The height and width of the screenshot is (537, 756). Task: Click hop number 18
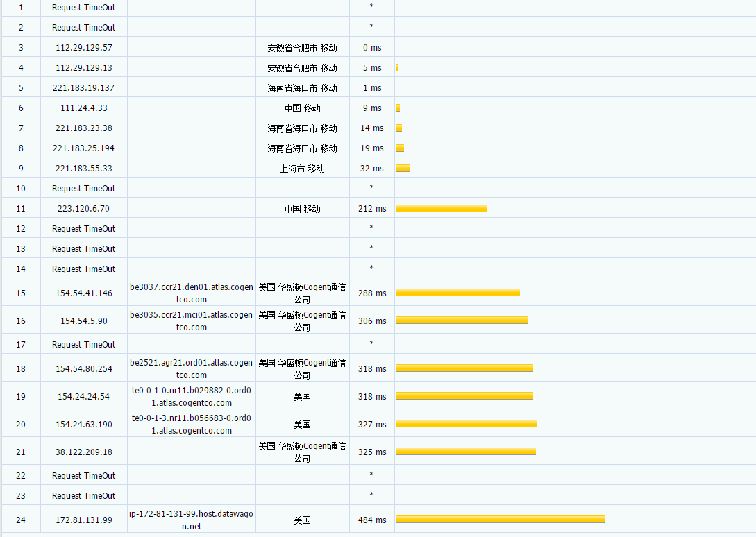pyautogui.click(x=21, y=369)
